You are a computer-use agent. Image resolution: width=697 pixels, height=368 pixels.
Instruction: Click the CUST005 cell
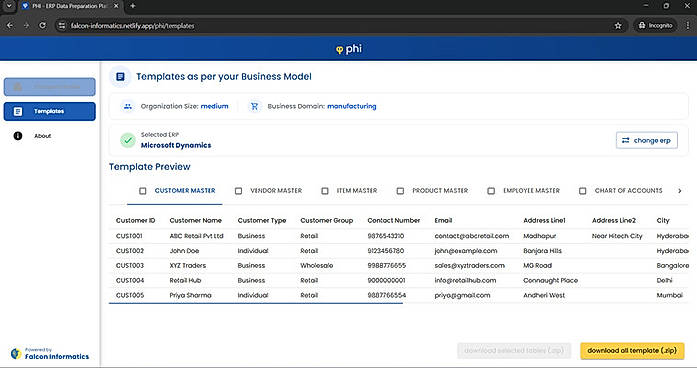point(130,295)
